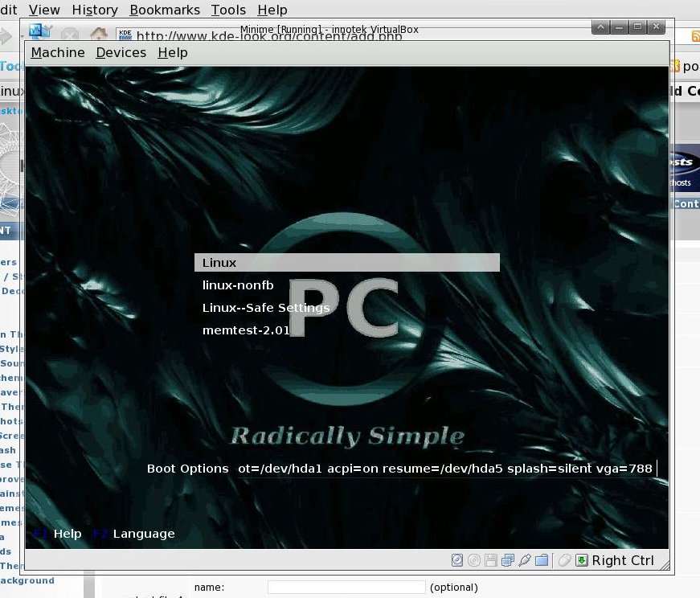Click KDE favicon in address bar
Screen dimensions: 700x598
[x=125, y=35]
